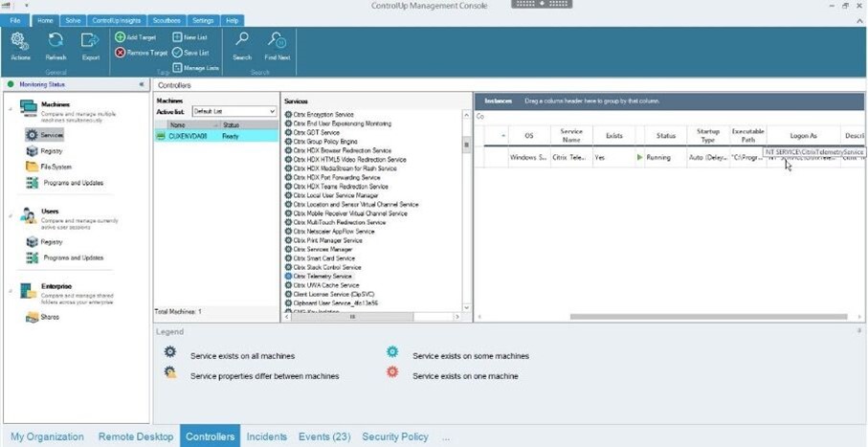
Task: Collapse the Legend panel
Action: coord(859,330)
